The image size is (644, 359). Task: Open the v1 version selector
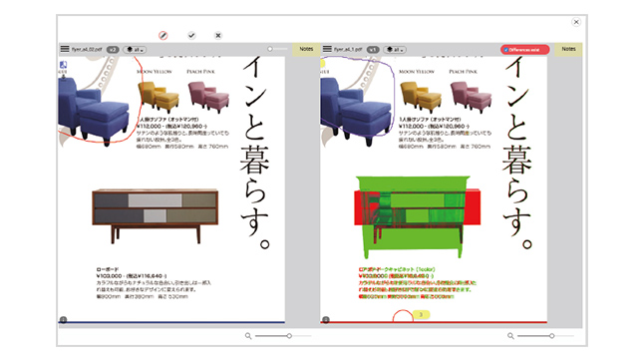[373, 50]
